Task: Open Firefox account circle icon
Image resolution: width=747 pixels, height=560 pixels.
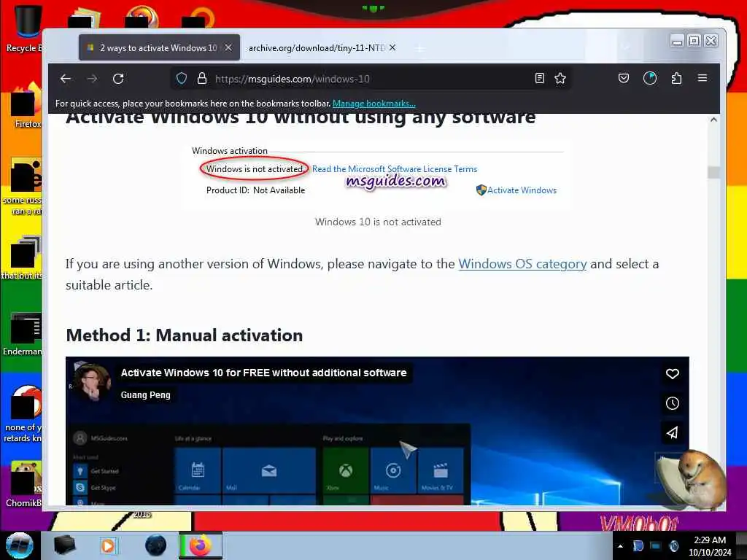Action: click(650, 78)
